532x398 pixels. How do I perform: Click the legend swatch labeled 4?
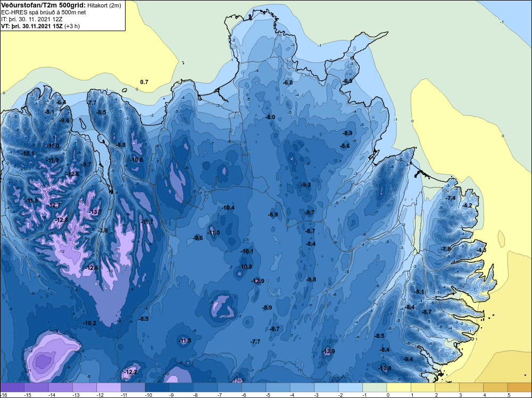click(x=496, y=387)
